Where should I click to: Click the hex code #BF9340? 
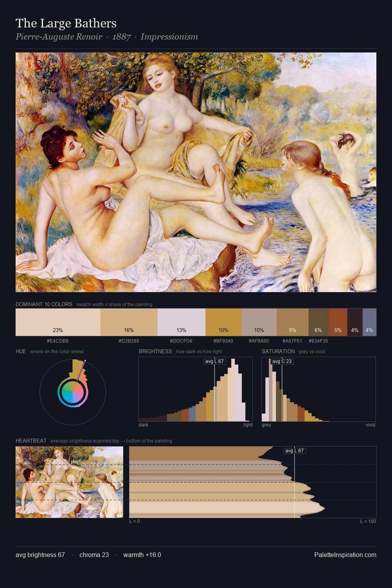click(x=223, y=341)
